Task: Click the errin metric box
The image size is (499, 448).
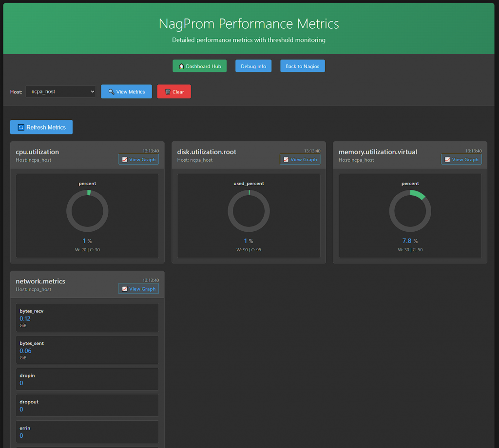Action: [87, 431]
